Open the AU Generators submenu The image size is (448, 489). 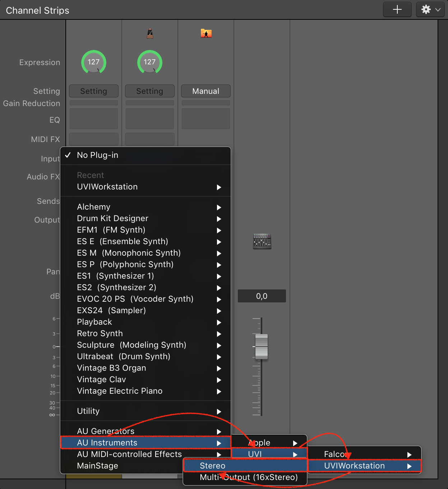click(146, 431)
